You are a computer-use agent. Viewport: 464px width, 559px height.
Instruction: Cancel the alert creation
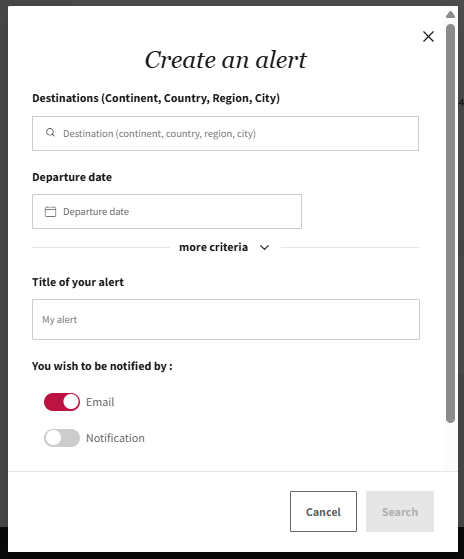pyautogui.click(x=323, y=512)
